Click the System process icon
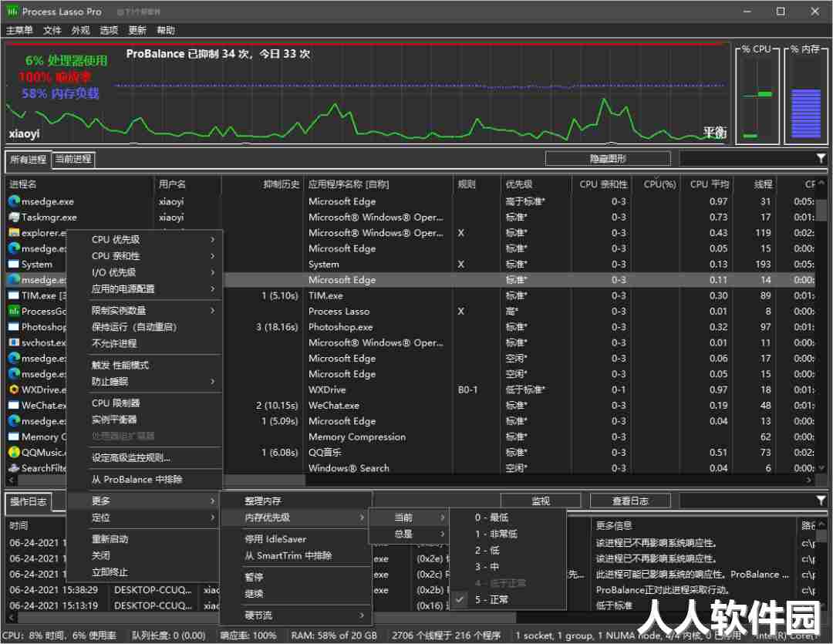833x644 pixels. 14,264
